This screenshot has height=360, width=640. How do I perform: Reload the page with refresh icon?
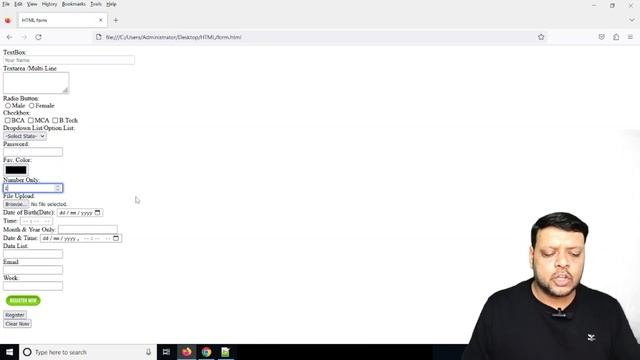[38, 37]
